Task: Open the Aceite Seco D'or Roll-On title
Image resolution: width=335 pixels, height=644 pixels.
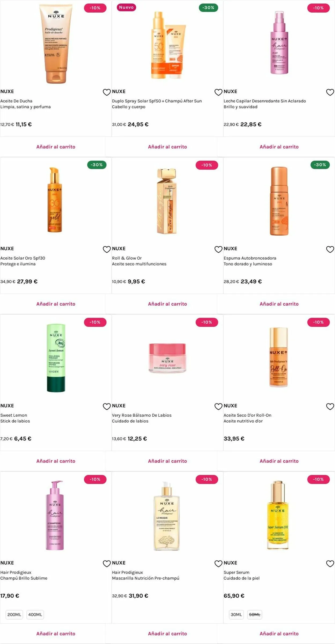Action: tap(247, 415)
